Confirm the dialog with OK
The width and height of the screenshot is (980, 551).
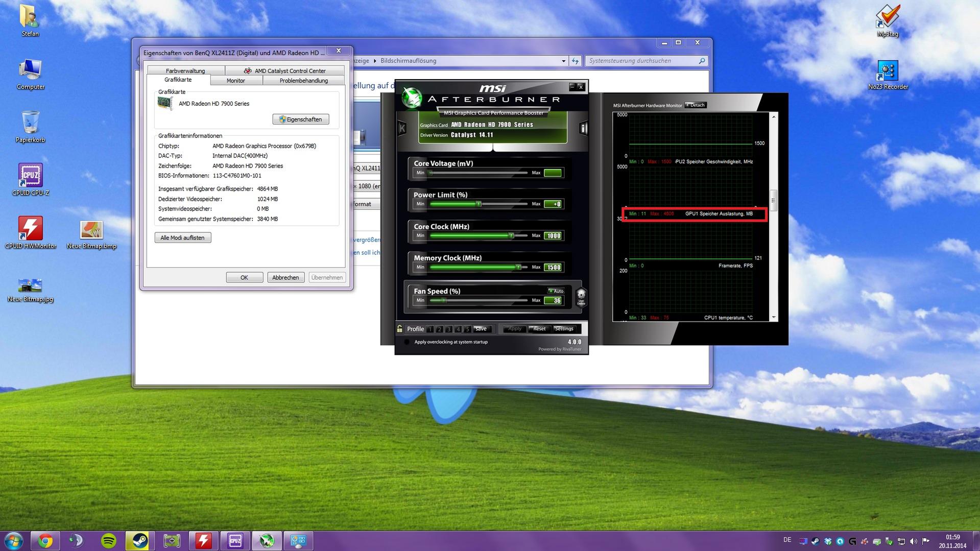(x=244, y=278)
